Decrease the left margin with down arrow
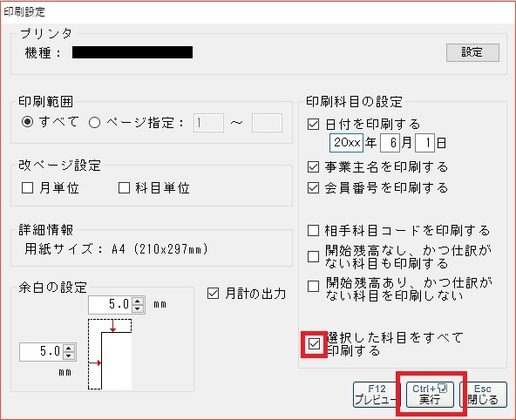The image size is (516, 420). point(69,356)
